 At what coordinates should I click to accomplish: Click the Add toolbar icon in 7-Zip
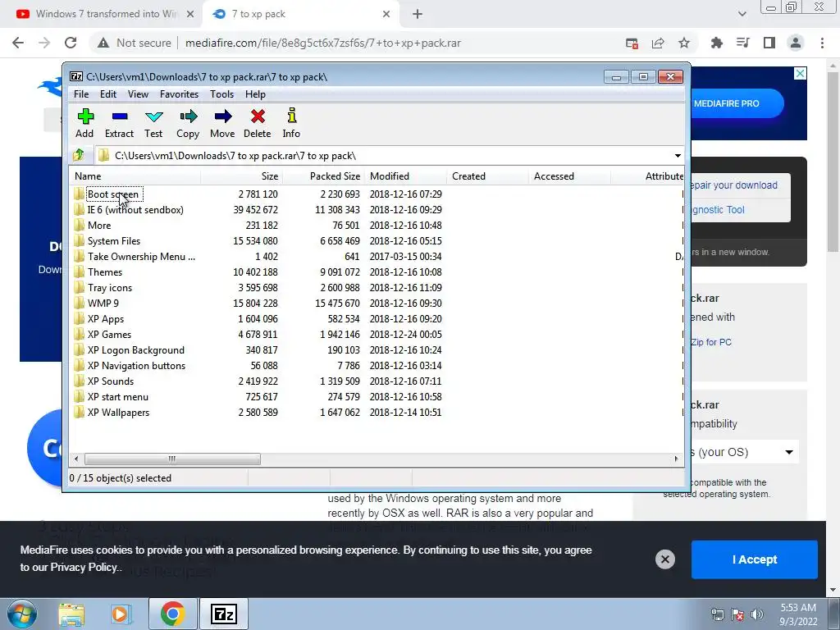click(x=84, y=124)
